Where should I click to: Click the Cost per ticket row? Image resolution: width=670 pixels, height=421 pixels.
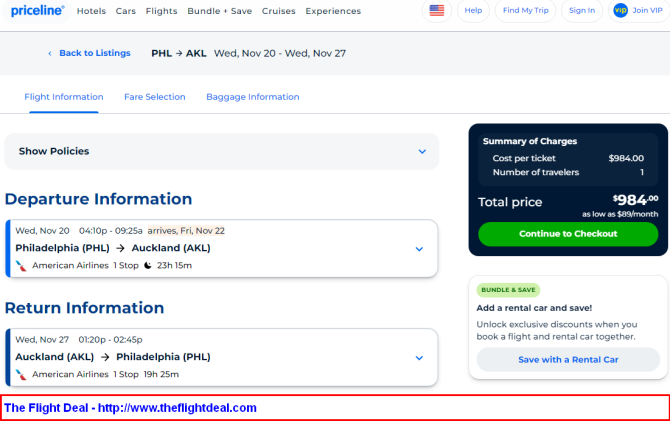[x=568, y=158]
